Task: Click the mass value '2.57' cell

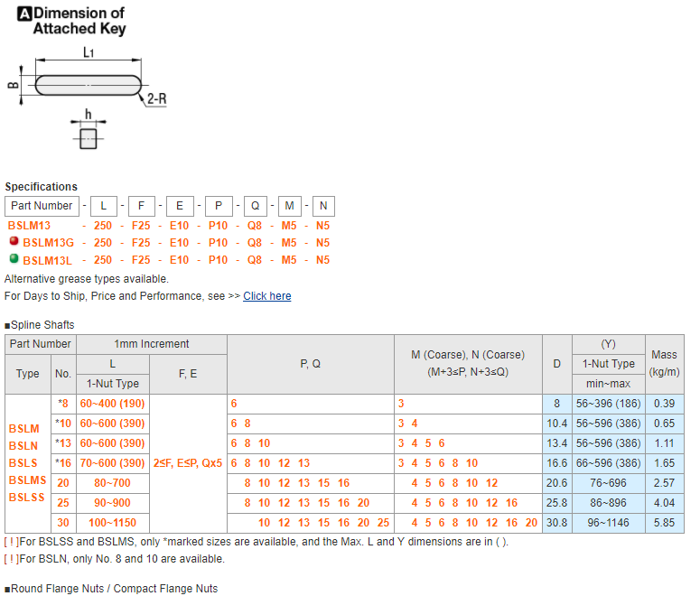Action: [x=665, y=483]
